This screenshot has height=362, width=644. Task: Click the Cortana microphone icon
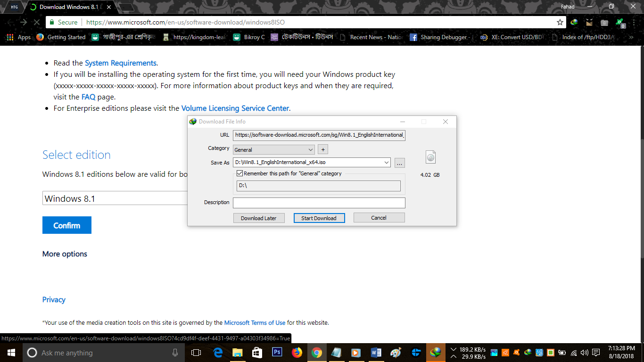click(175, 353)
